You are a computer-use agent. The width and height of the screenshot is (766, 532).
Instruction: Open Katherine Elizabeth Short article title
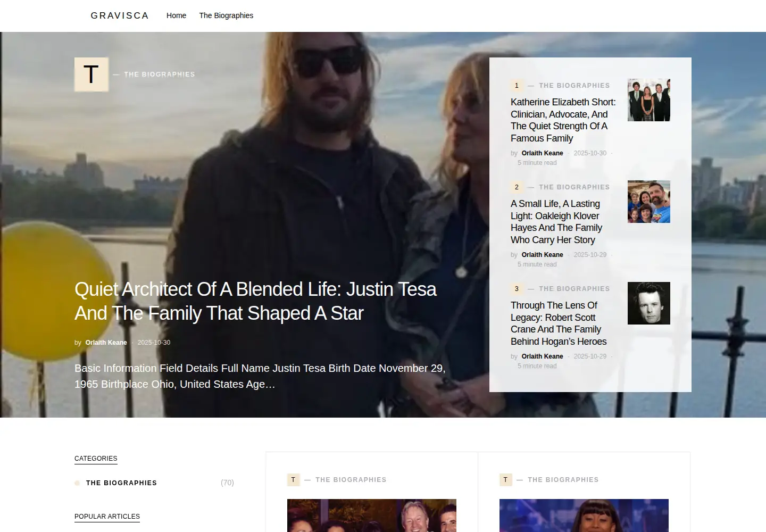click(x=563, y=120)
